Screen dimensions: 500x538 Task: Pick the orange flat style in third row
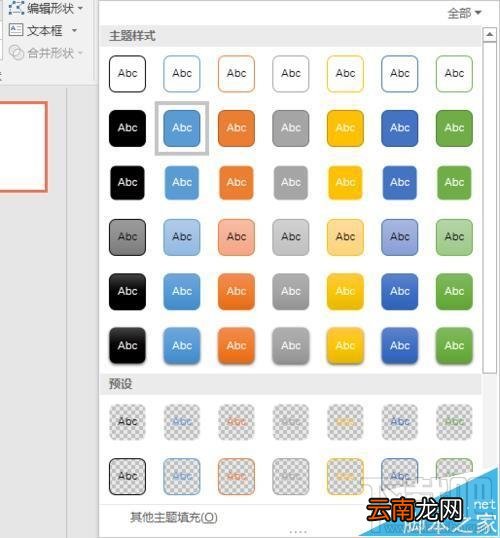tap(236, 183)
